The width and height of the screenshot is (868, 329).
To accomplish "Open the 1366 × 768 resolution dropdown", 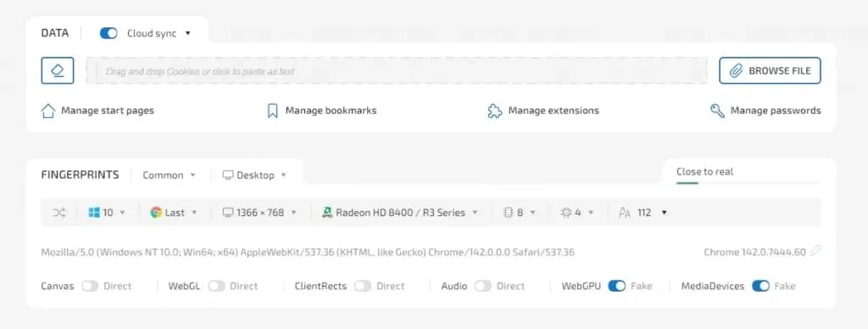I will click(x=259, y=213).
